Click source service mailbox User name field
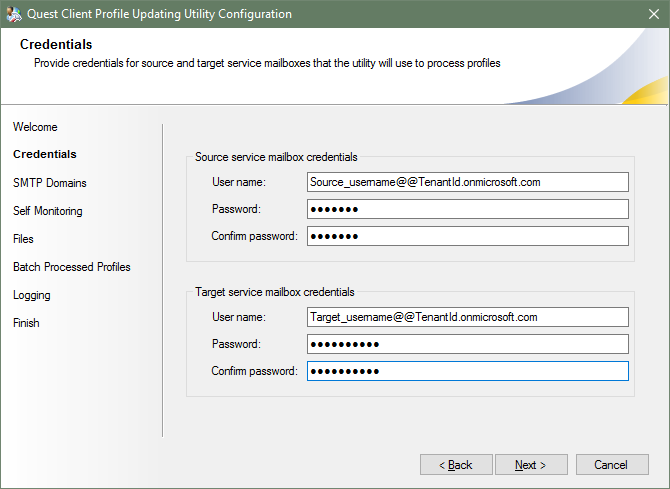Screen dimensions: 670x489 tap(467, 182)
